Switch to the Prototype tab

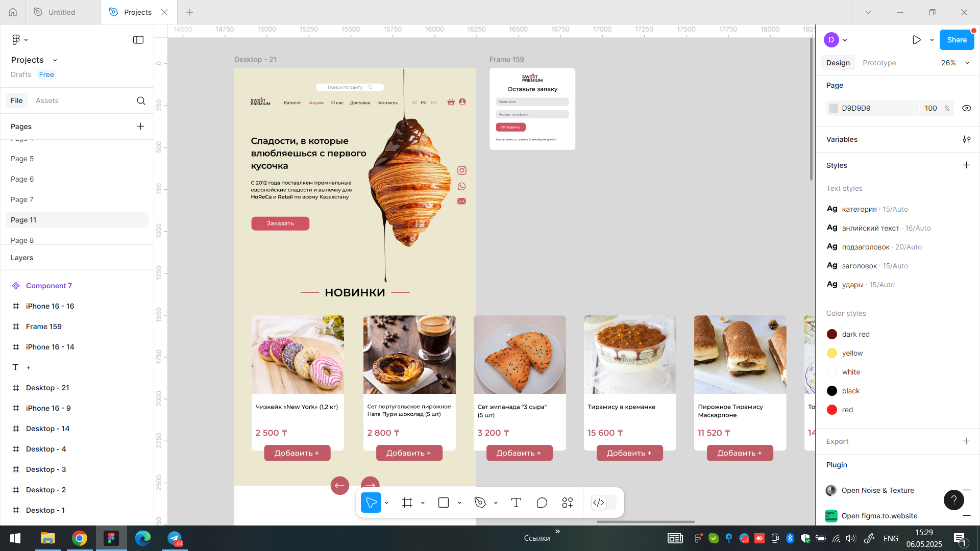point(879,63)
